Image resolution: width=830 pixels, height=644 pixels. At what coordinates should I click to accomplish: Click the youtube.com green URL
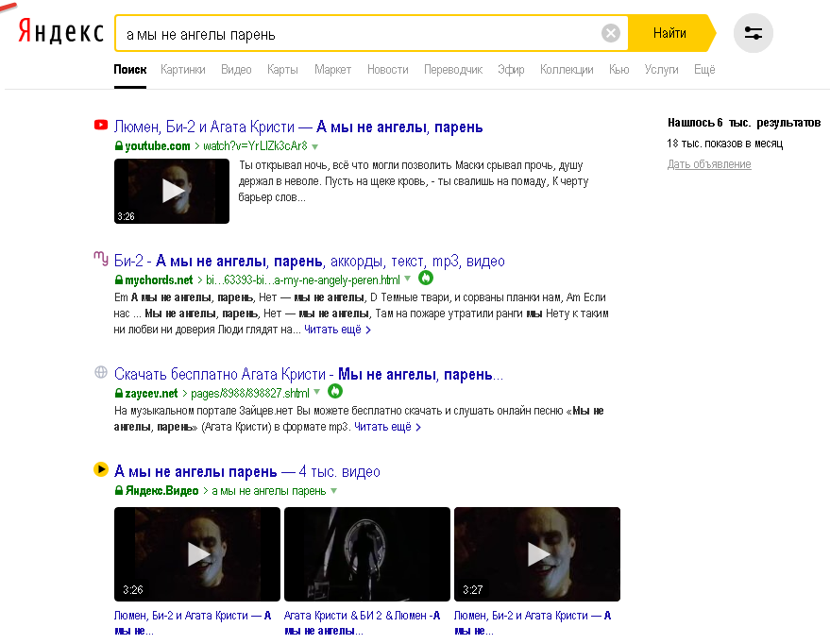point(157,146)
